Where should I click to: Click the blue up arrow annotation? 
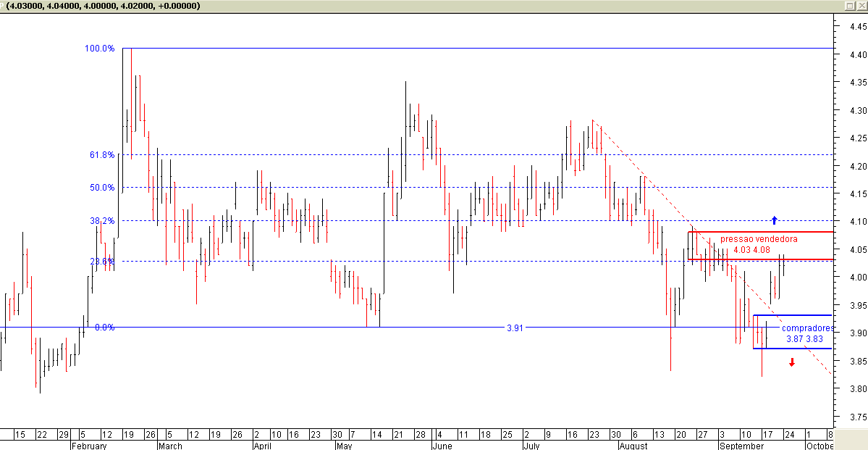pyautogui.click(x=775, y=220)
